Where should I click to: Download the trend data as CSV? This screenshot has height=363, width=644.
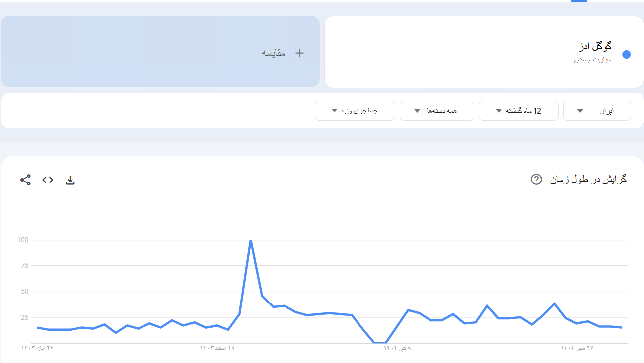point(70,180)
